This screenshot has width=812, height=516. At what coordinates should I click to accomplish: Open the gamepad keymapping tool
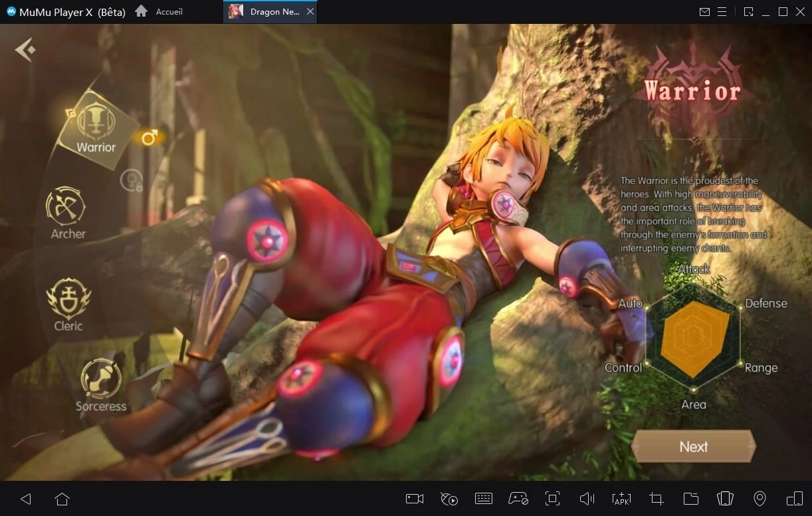pos(518,499)
